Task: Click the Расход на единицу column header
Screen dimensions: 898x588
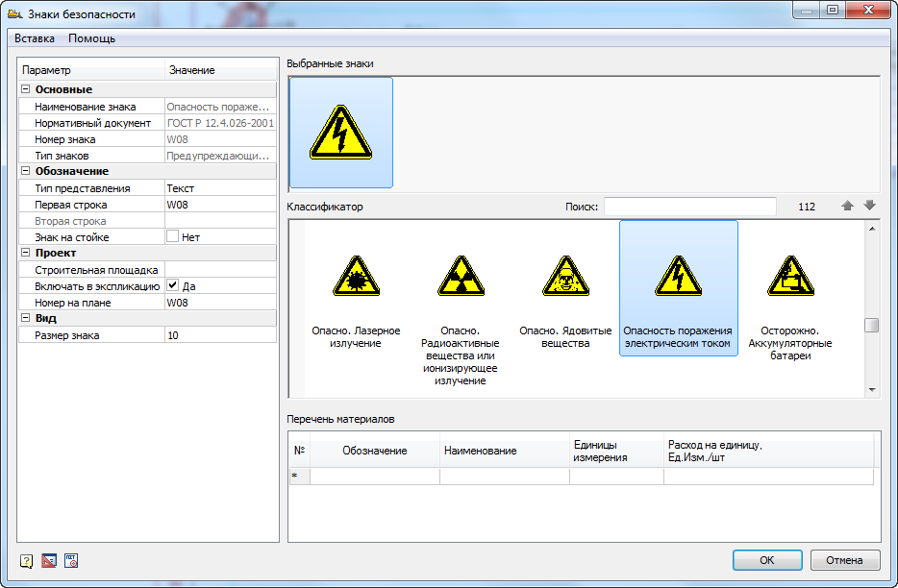Action: [x=768, y=451]
